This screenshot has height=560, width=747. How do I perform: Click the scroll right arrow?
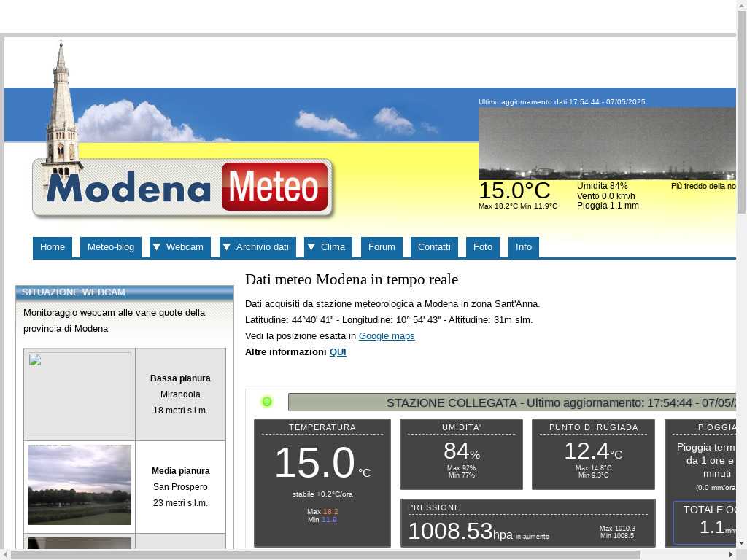[x=731, y=555]
